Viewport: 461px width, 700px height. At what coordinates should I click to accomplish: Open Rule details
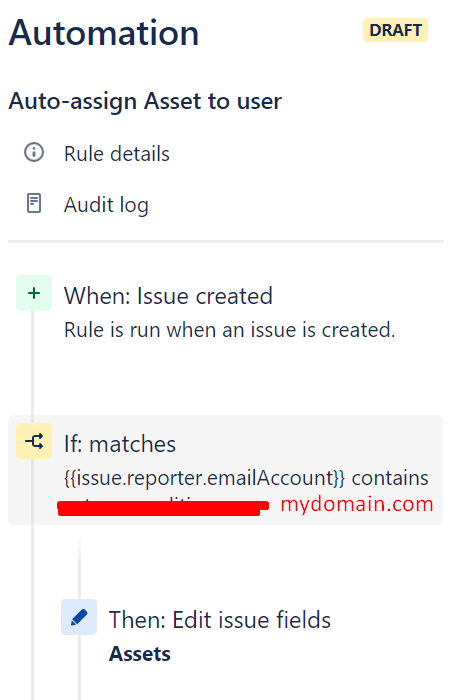116,154
